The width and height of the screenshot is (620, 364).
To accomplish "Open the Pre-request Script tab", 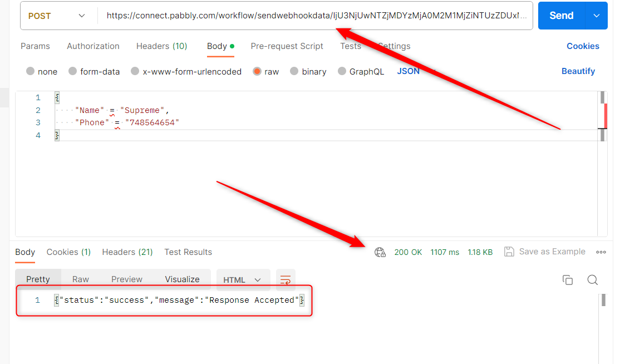I will click(287, 46).
